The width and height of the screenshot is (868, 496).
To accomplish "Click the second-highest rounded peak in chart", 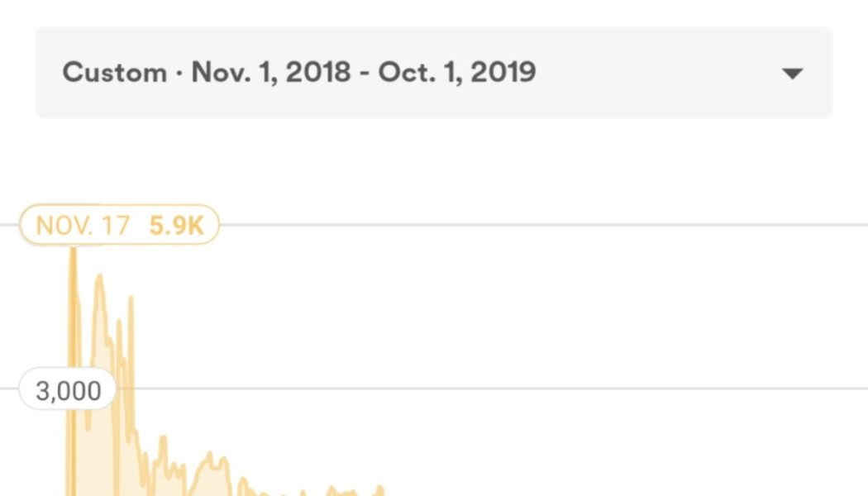I will (x=100, y=278).
